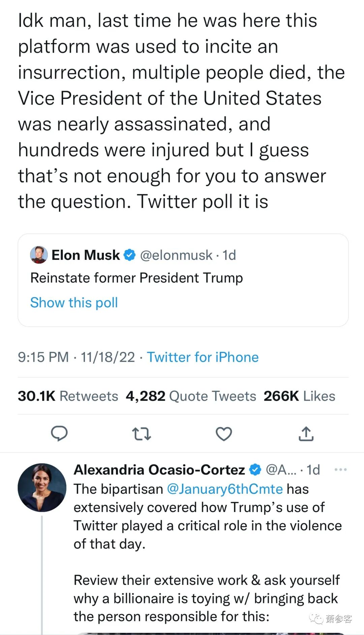Click Alexandria Ocasio-Cortez display name
The image size is (364, 635).
[159, 470]
